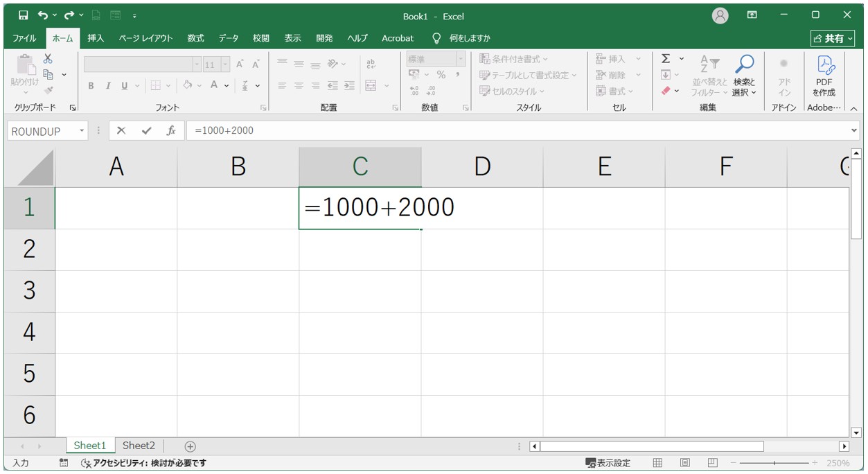868x474 pixels.
Task: Cancel the formula entry with X icon
Action: coord(121,130)
